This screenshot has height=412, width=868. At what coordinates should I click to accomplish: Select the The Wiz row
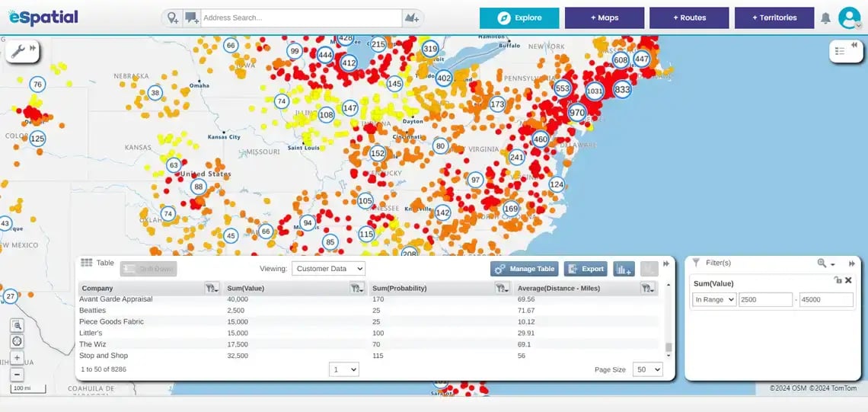click(x=369, y=344)
